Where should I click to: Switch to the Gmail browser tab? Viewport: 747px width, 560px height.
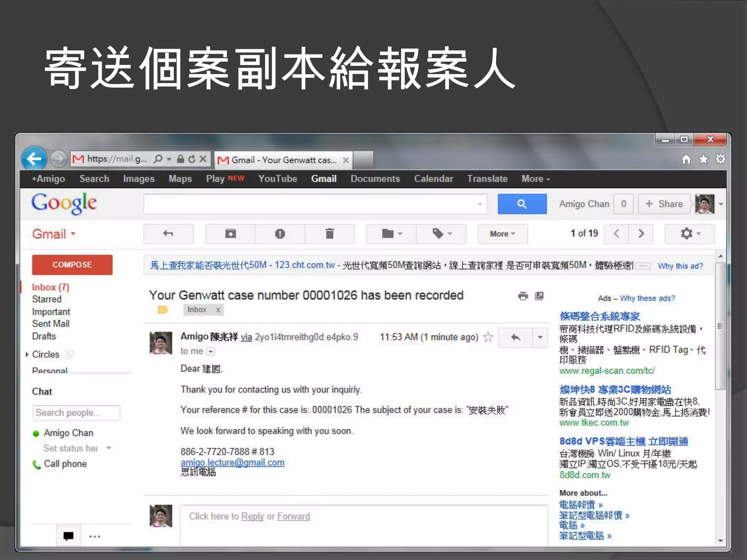(283, 160)
